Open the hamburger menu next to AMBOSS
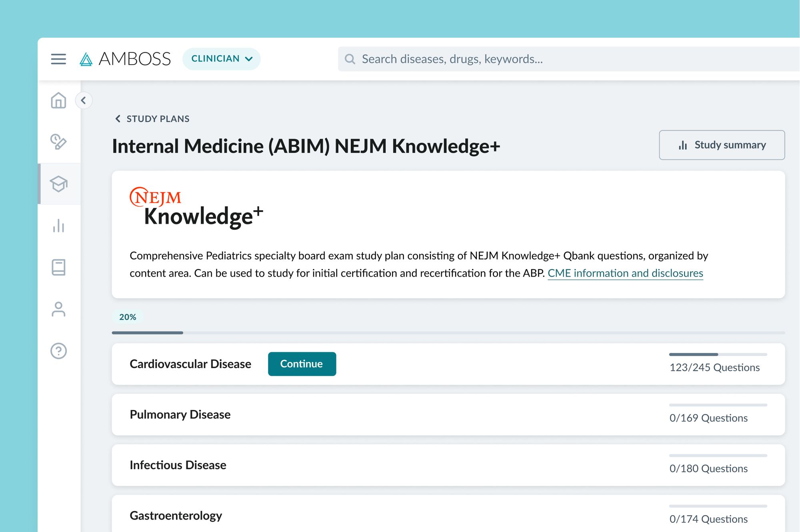Screen dimensions: 800x532 (x=58, y=59)
